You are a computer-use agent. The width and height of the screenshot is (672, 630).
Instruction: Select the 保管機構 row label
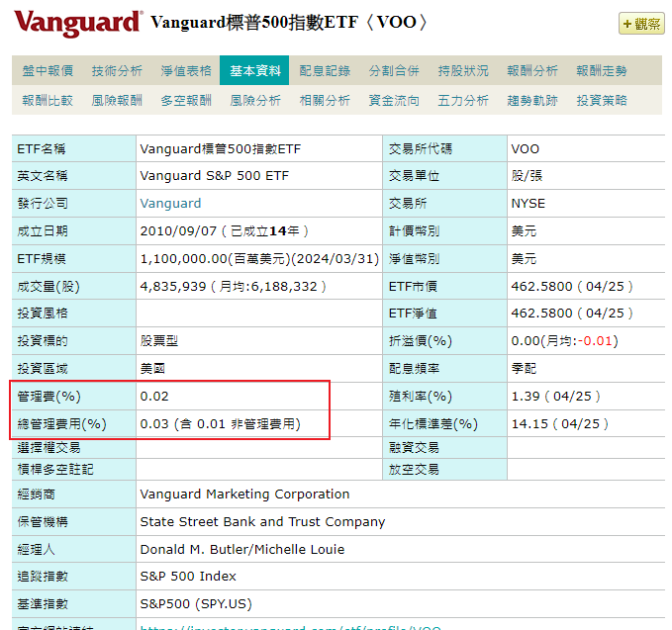pos(43,521)
